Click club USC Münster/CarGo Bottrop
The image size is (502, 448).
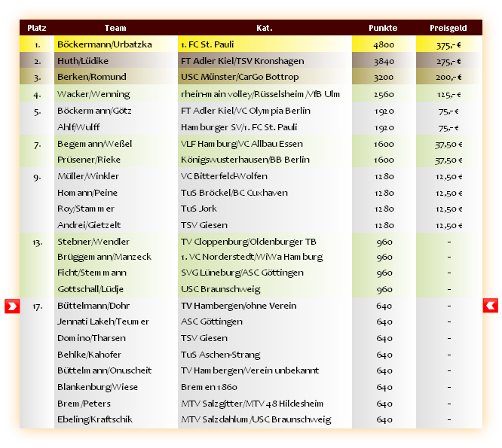(240, 77)
